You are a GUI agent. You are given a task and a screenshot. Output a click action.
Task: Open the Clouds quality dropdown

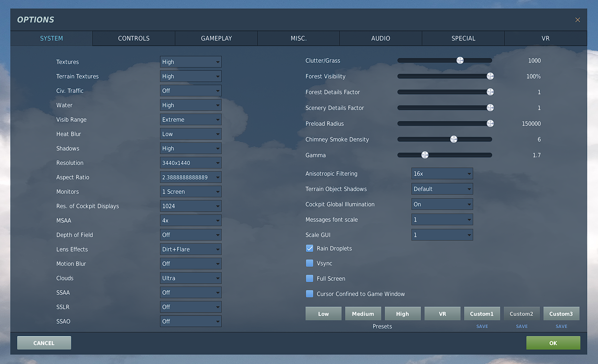tap(191, 278)
